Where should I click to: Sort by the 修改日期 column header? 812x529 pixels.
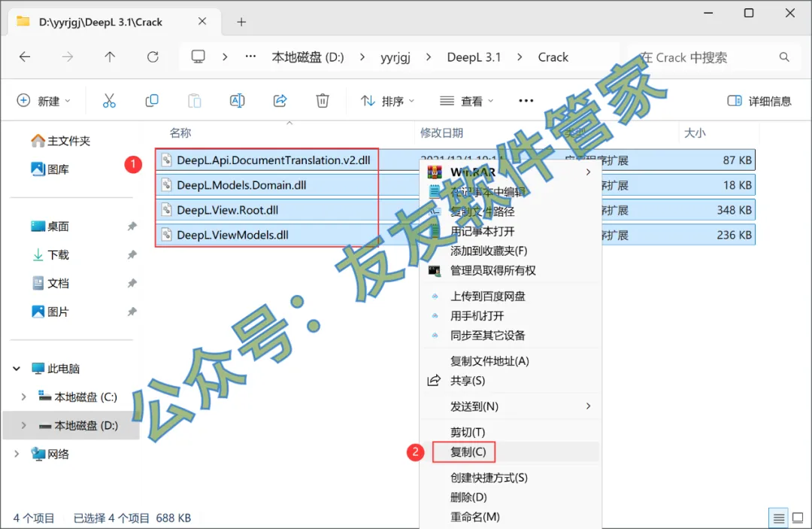(441, 132)
